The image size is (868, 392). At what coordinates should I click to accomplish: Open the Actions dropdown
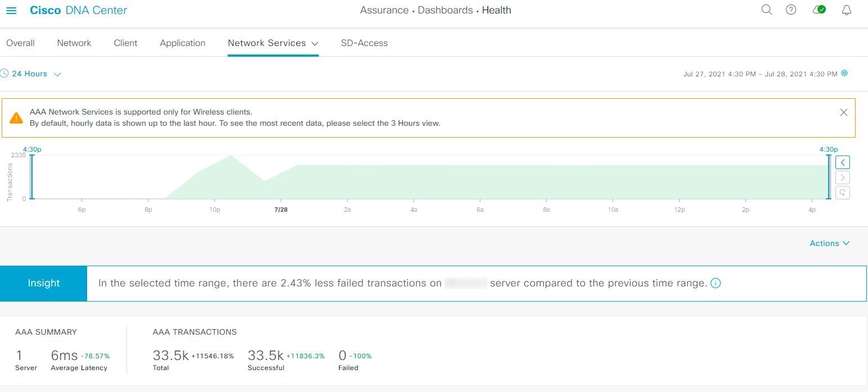point(830,243)
